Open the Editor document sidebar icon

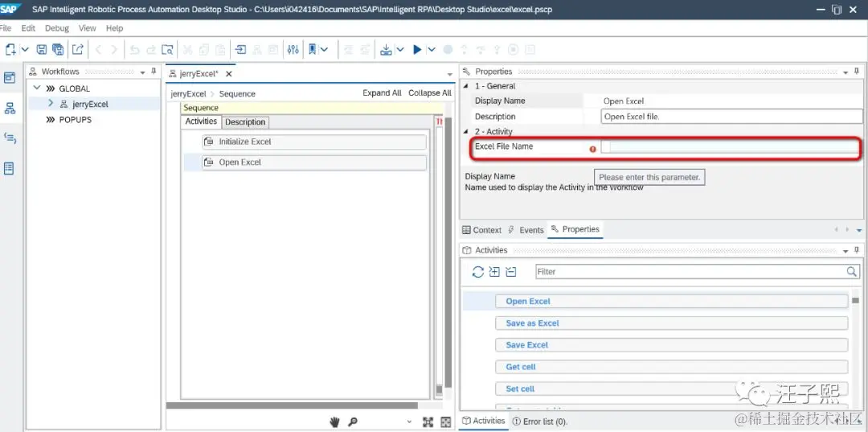click(10, 168)
